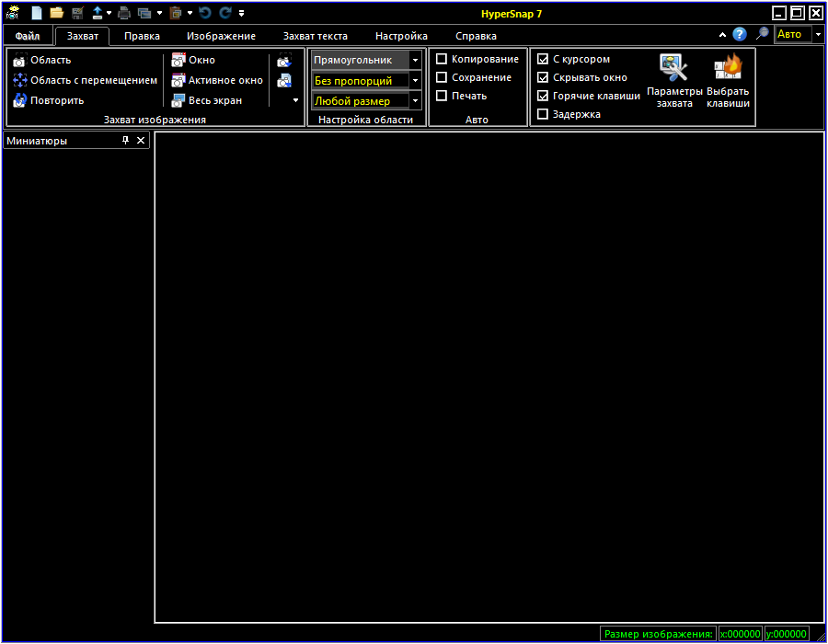Open the Прямоугольник shape dropdown
Screen dimensions: 828x644
click(416, 60)
